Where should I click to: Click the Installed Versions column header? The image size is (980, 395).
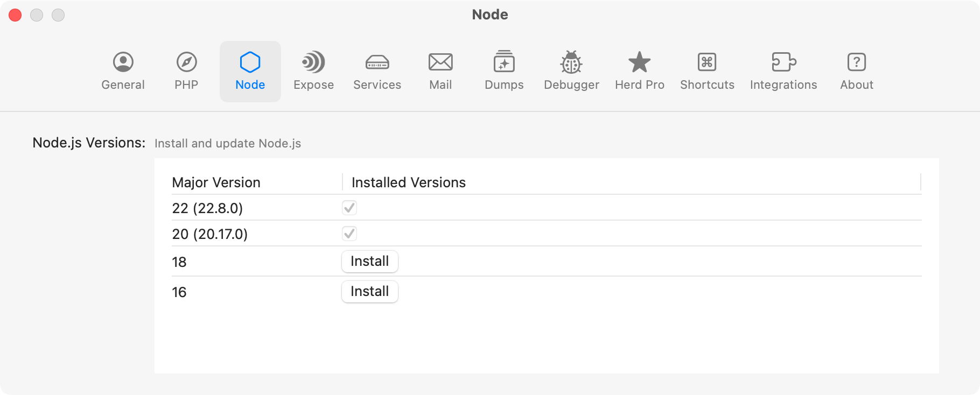point(409,182)
